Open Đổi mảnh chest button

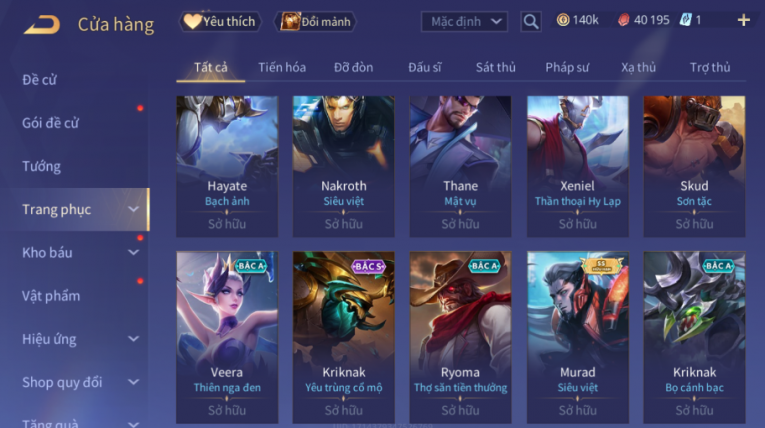point(316,21)
